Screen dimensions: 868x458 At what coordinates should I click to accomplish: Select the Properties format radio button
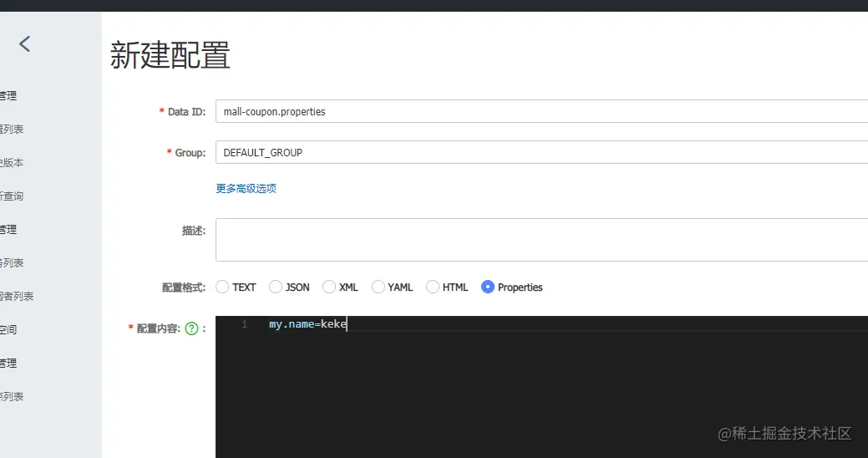pyautogui.click(x=488, y=287)
